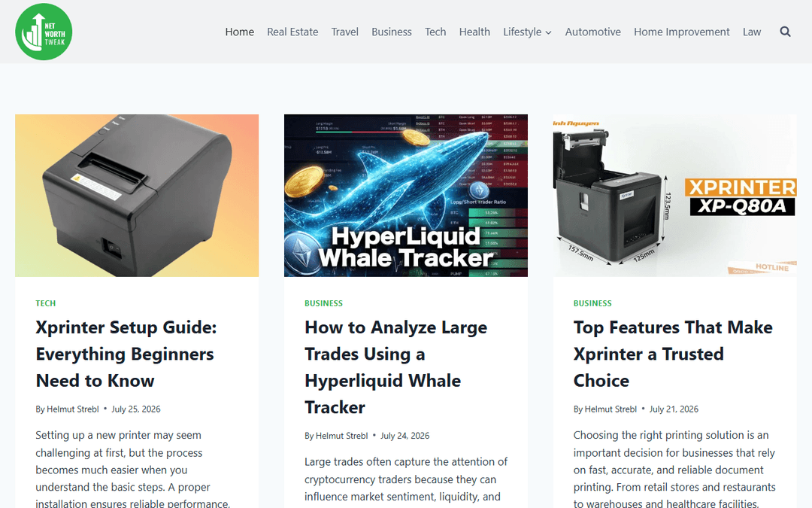
Task: Open the Health nav item
Action: click(x=474, y=32)
